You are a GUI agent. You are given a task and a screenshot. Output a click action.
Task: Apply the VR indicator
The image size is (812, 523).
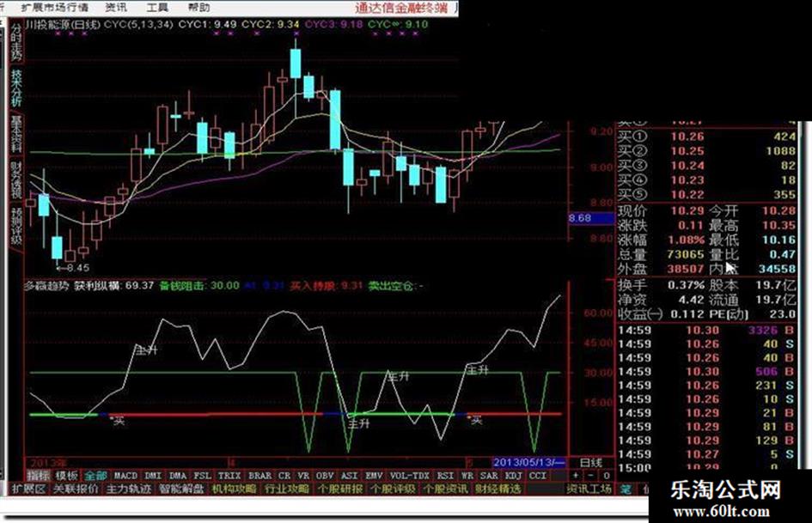pyautogui.click(x=303, y=476)
